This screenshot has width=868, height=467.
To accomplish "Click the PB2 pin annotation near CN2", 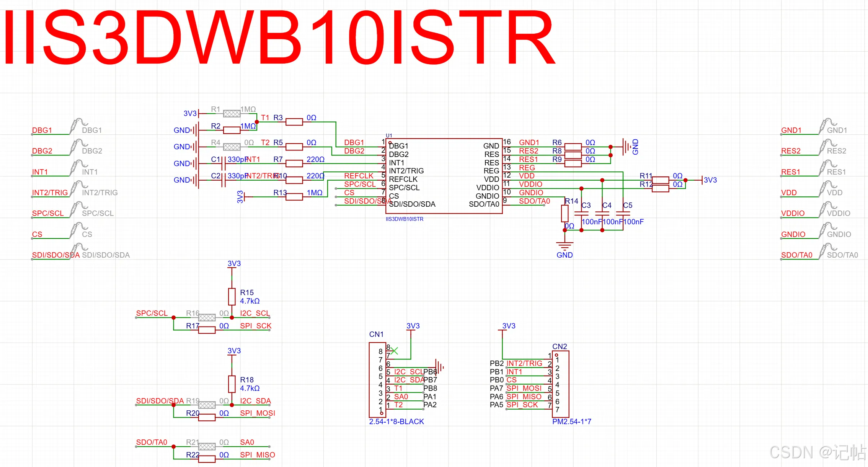I will point(497,363).
